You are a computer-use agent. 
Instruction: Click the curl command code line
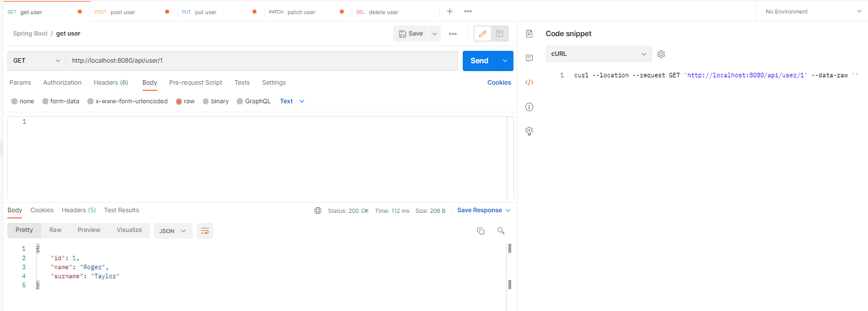click(x=716, y=76)
